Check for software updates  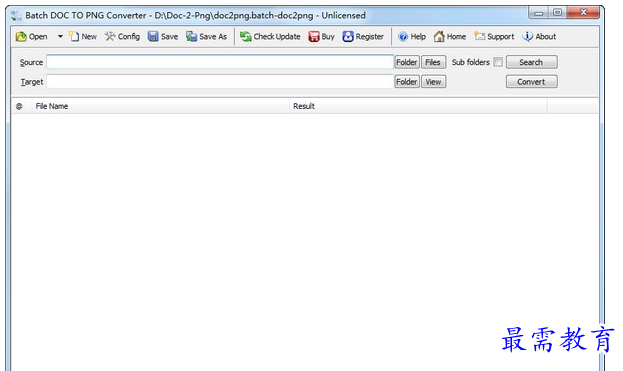click(x=270, y=37)
